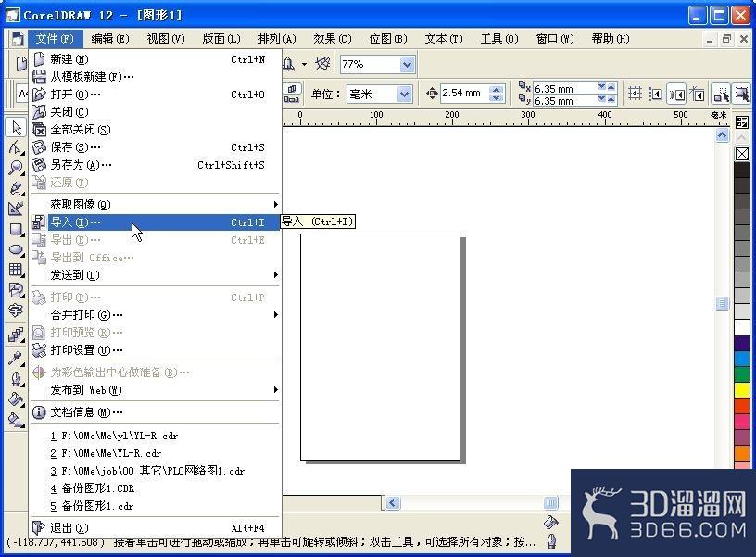Adjust the 2.54 mm nudge spinner
This screenshot has width=756, height=557.
(497, 93)
